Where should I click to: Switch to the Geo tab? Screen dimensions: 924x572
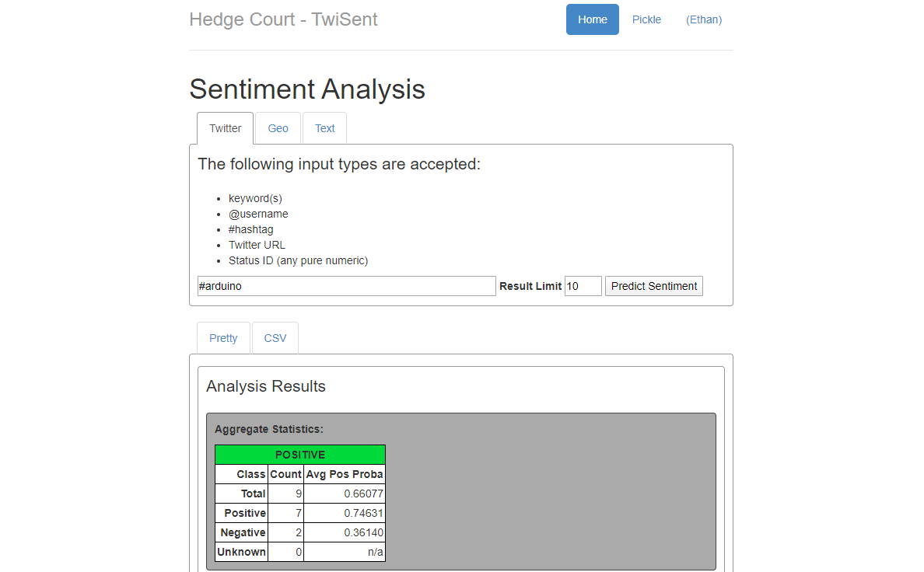(x=278, y=128)
